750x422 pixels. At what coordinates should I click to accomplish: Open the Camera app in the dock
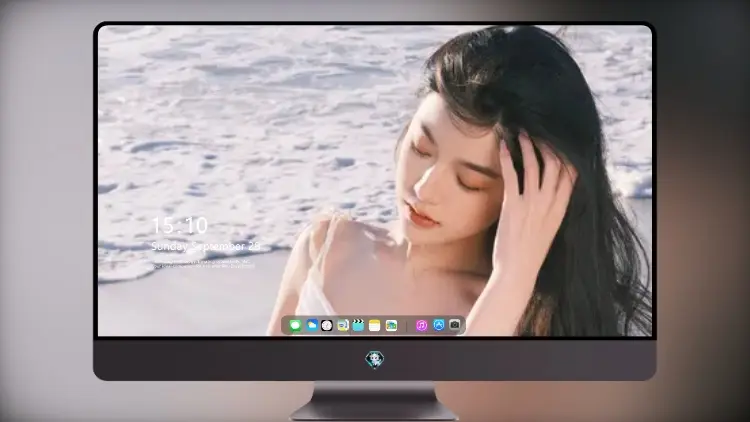(455, 325)
